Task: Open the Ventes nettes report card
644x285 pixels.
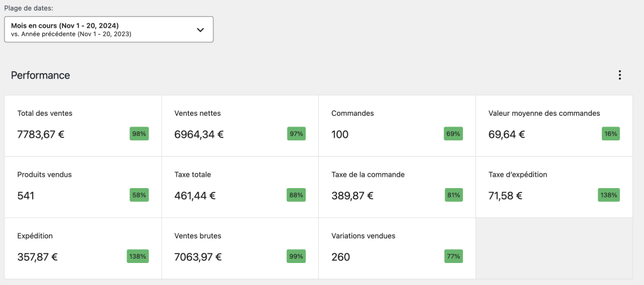Action: point(240,126)
